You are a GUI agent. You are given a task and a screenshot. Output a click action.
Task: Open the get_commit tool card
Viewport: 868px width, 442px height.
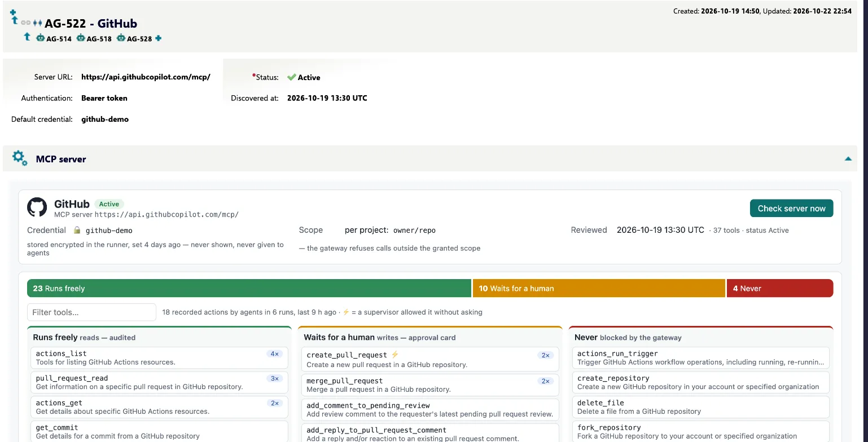pyautogui.click(x=159, y=431)
